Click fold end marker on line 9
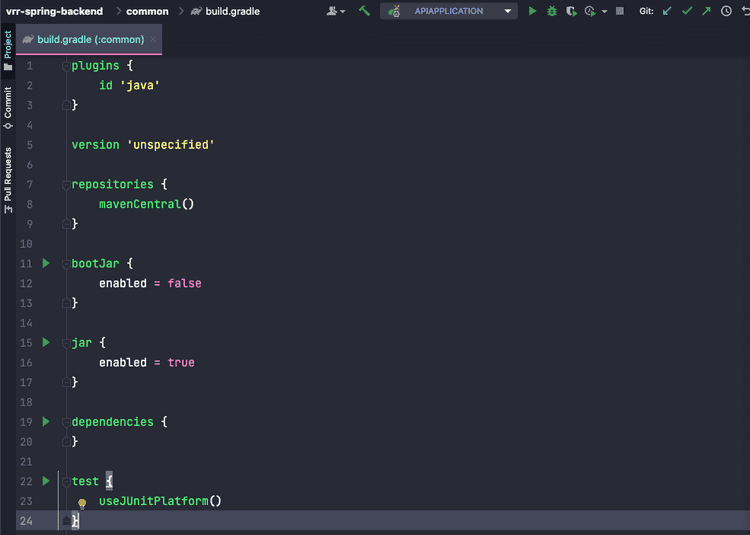Image resolution: width=750 pixels, height=535 pixels. [66, 224]
